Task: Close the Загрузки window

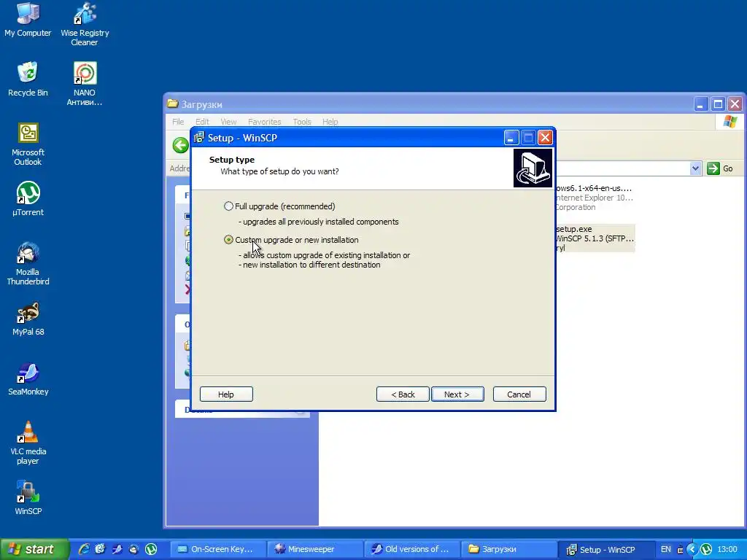Action: [735, 104]
